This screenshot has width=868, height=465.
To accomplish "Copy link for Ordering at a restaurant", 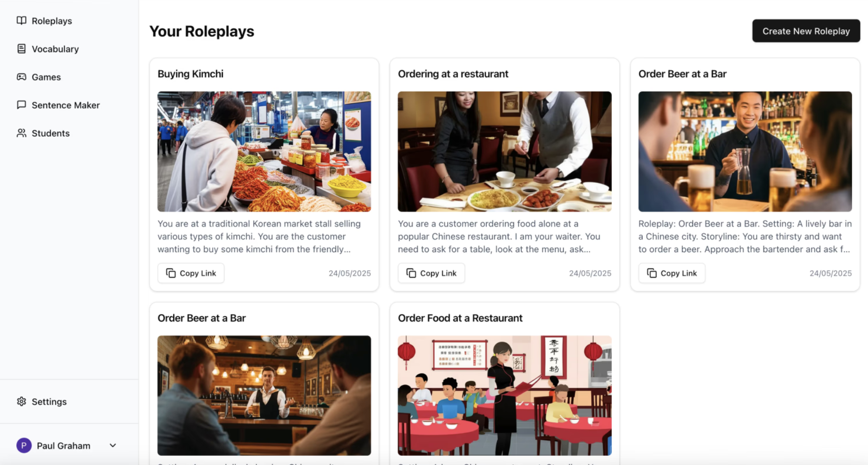I will [431, 273].
